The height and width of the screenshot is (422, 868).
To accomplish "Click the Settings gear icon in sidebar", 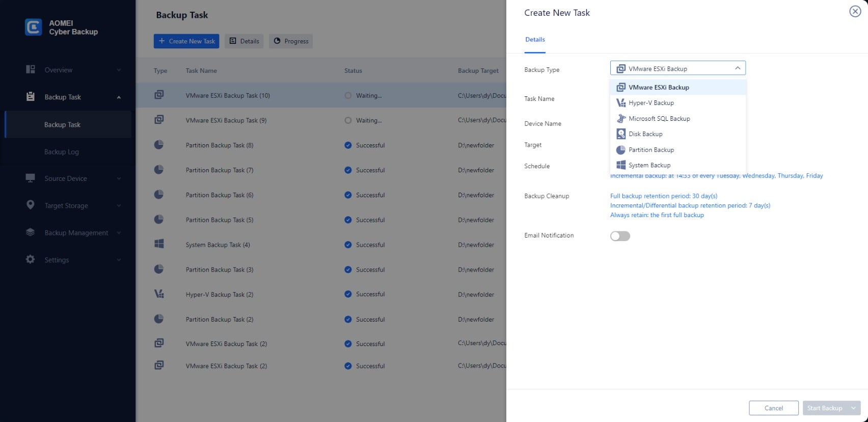I will tap(31, 259).
